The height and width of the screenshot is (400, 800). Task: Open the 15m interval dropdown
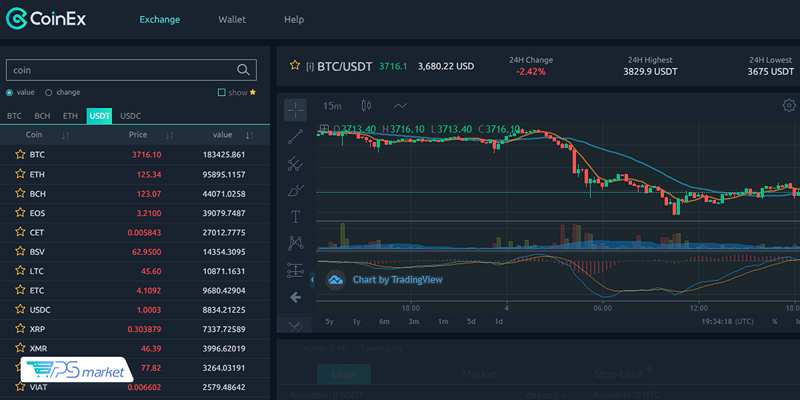click(x=332, y=106)
